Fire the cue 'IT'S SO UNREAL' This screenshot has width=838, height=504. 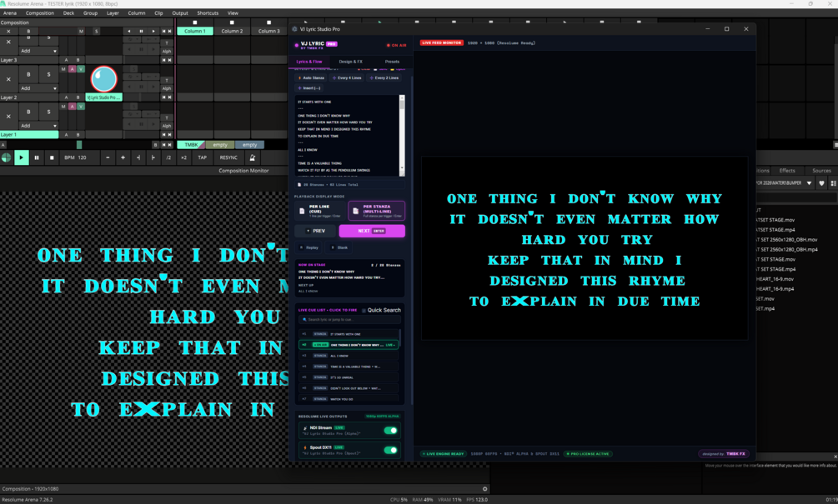click(x=349, y=377)
